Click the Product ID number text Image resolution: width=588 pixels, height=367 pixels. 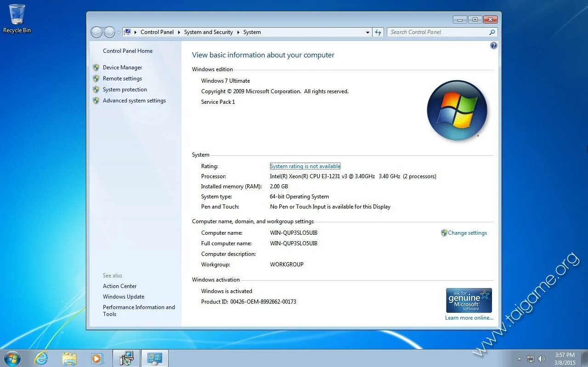pyautogui.click(x=263, y=302)
